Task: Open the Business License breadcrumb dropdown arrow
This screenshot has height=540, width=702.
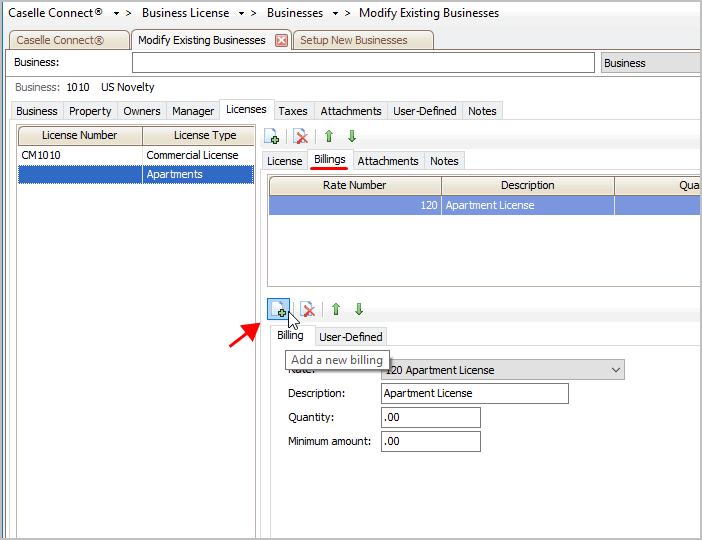Action: [242, 14]
